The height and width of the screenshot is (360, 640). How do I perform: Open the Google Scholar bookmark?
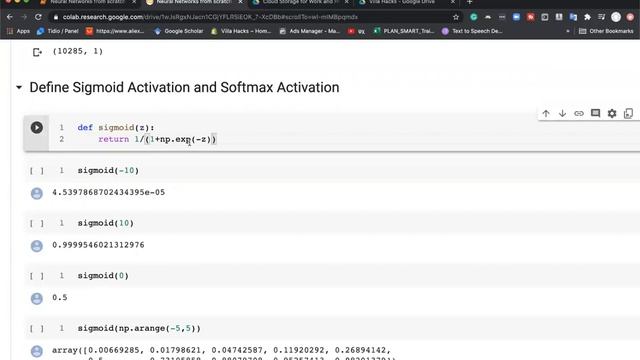[178, 31]
